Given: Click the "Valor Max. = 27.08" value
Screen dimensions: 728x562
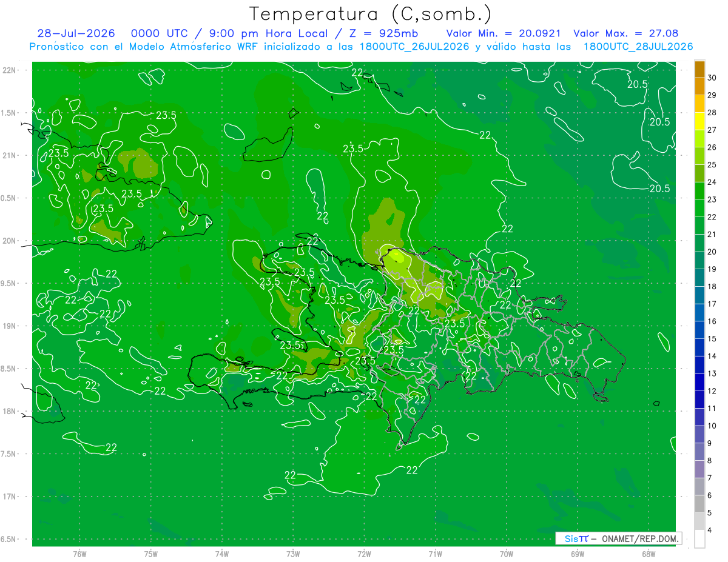Looking at the screenshot, I should [625, 33].
